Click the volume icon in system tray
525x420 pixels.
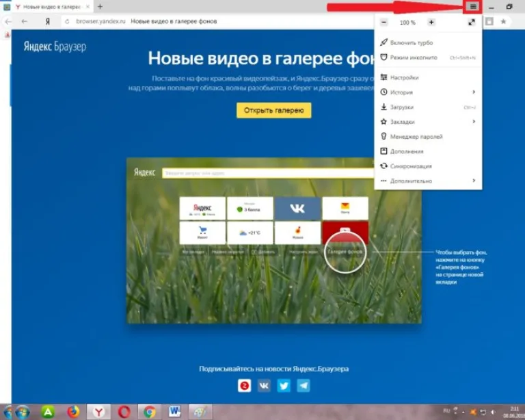493,412
